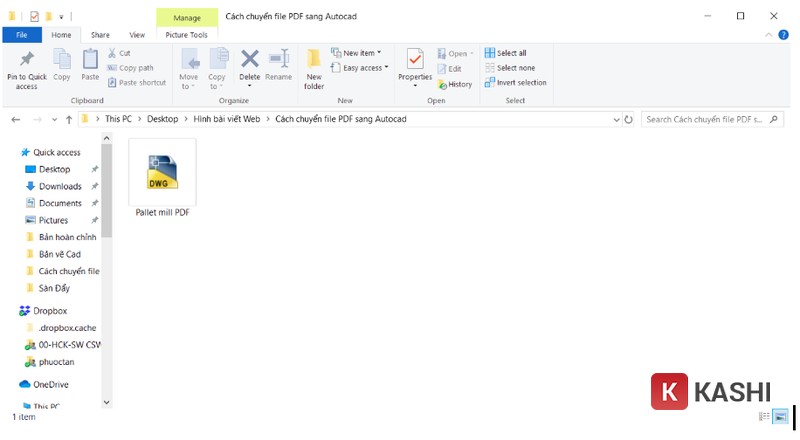The height and width of the screenshot is (440, 800).
Task: Open file History
Action: click(455, 85)
